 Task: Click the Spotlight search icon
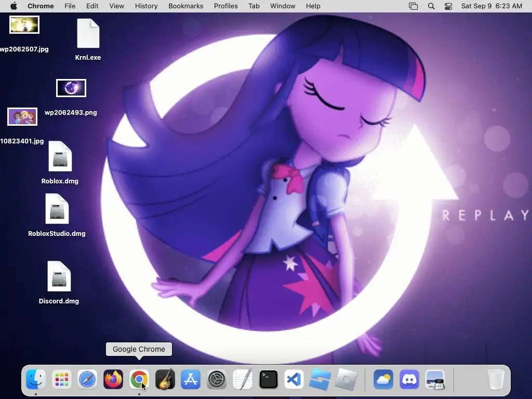click(x=431, y=6)
